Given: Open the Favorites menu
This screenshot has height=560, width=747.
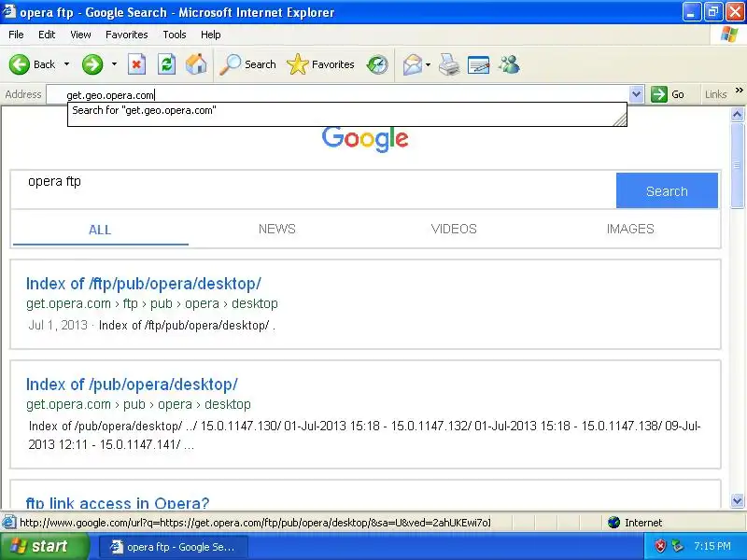Looking at the screenshot, I should click(x=127, y=35).
